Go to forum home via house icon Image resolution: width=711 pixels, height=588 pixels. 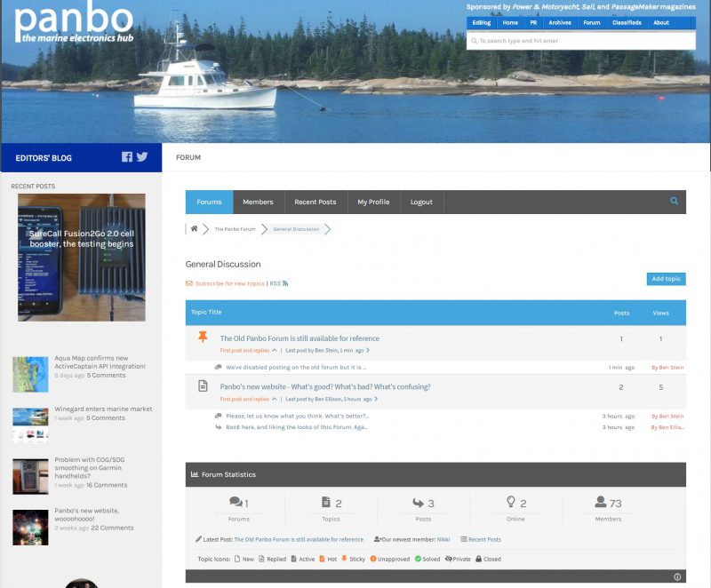point(194,229)
